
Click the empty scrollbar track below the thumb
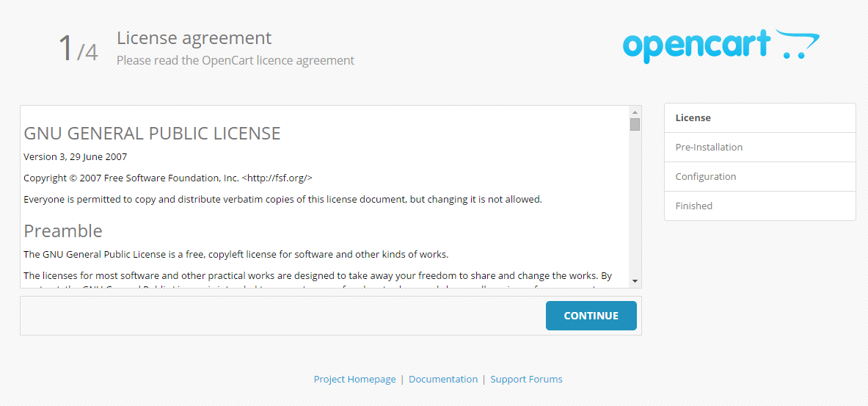click(635, 206)
